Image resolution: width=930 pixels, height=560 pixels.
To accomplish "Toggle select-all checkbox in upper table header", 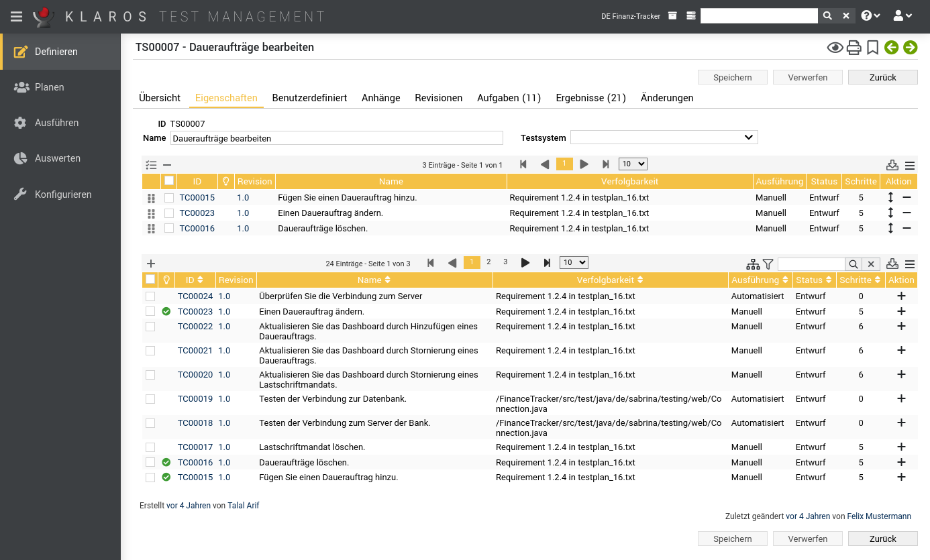I will coord(169,180).
